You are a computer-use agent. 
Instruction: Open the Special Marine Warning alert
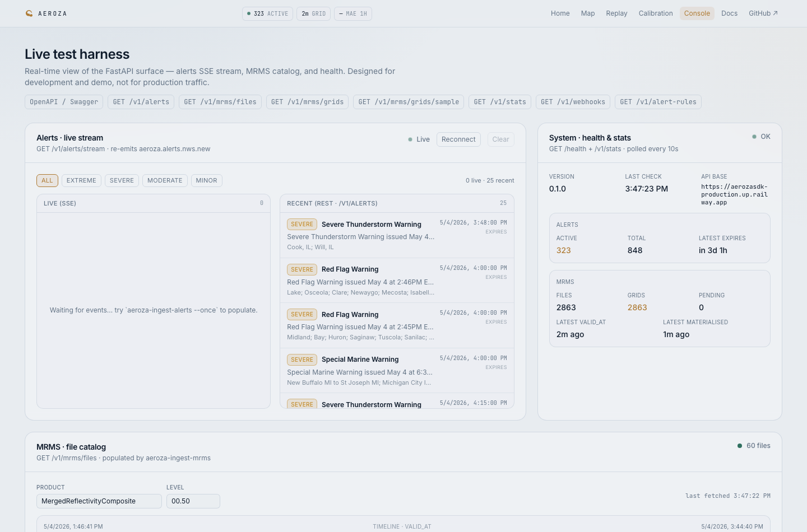(397, 371)
